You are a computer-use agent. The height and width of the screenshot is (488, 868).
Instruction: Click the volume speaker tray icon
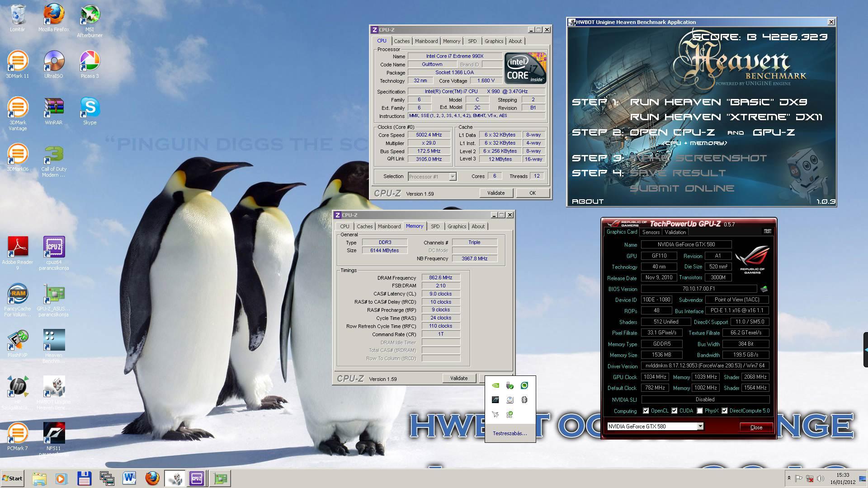click(x=821, y=479)
